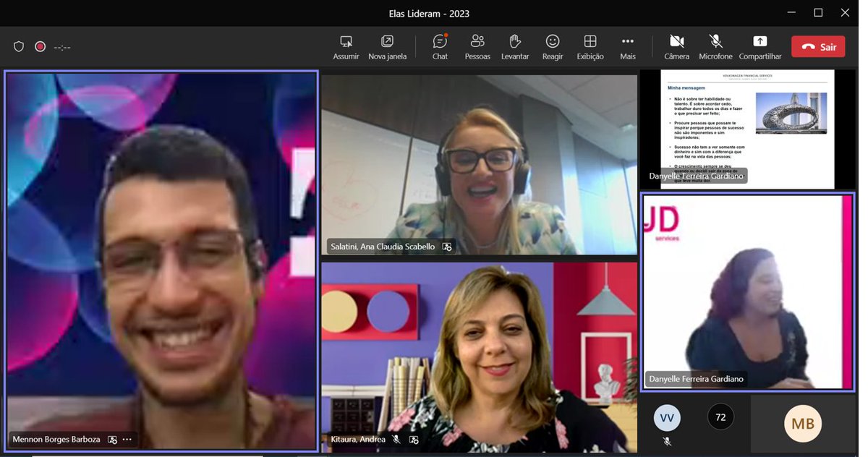Image resolution: width=868 pixels, height=457 pixels.
Task: Show the Pessoas participants list
Action: click(x=477, y=46)
